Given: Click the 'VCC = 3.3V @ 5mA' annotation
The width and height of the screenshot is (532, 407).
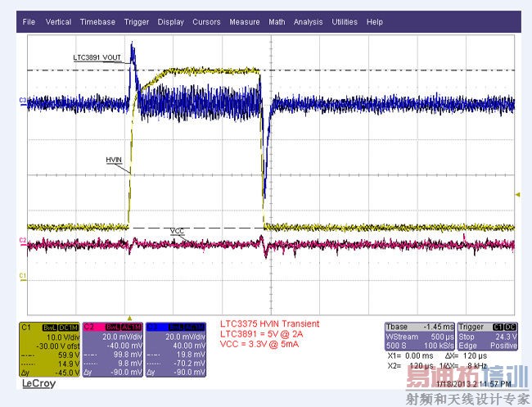Looking at the screenshot, I should 259,344.
